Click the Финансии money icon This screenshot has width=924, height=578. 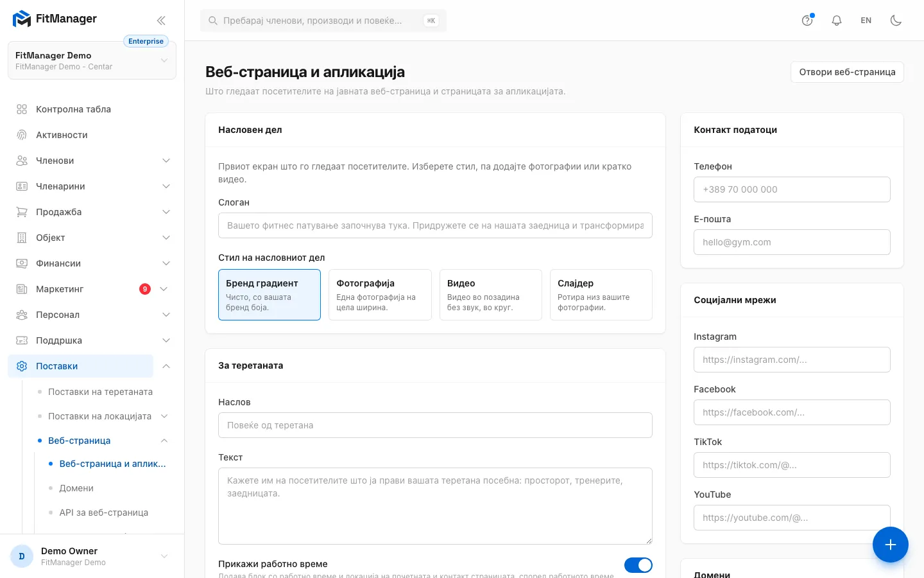(x=22, y=263)
